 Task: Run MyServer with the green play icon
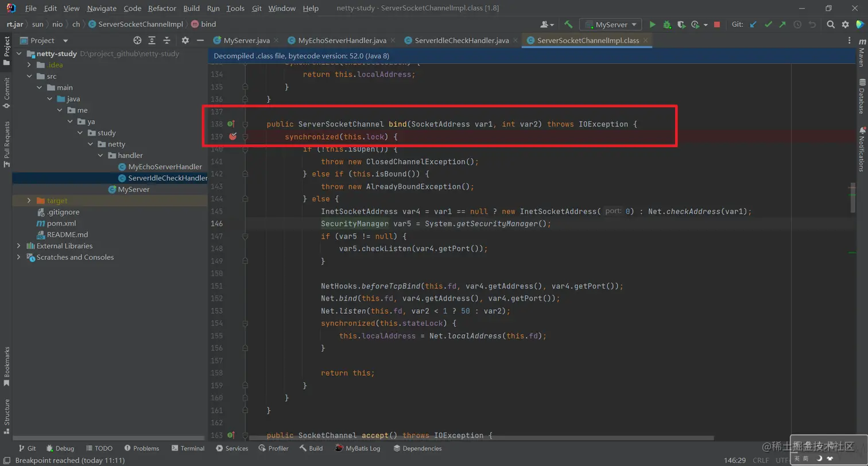coord(652,25)
